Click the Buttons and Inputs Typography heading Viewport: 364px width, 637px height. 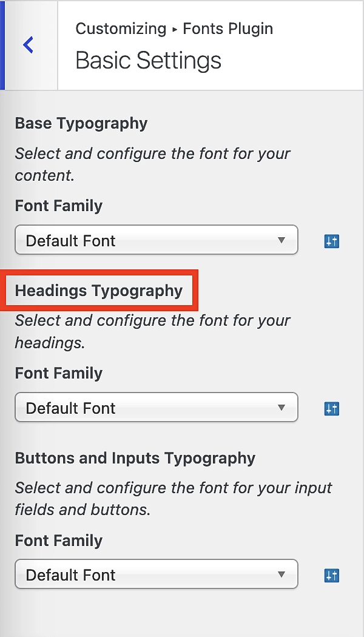(135, 458)
